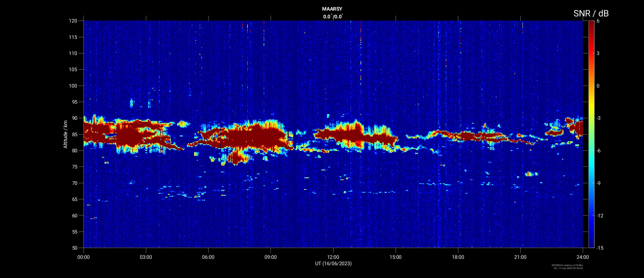This screenshot has height=278, width=644.
Task: Click the 105 altitude tick label
Action: click(73, 69)
